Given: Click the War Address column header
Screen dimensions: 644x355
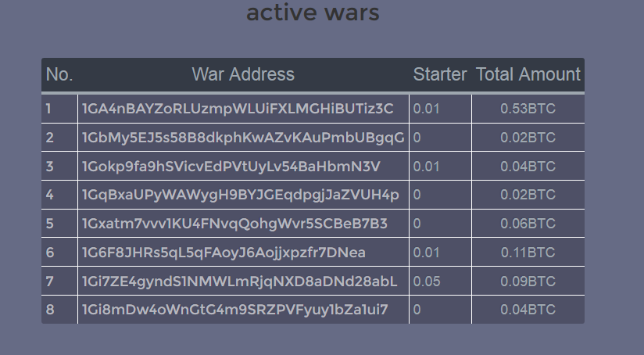Looking at the screenshot, I should 243,74.
